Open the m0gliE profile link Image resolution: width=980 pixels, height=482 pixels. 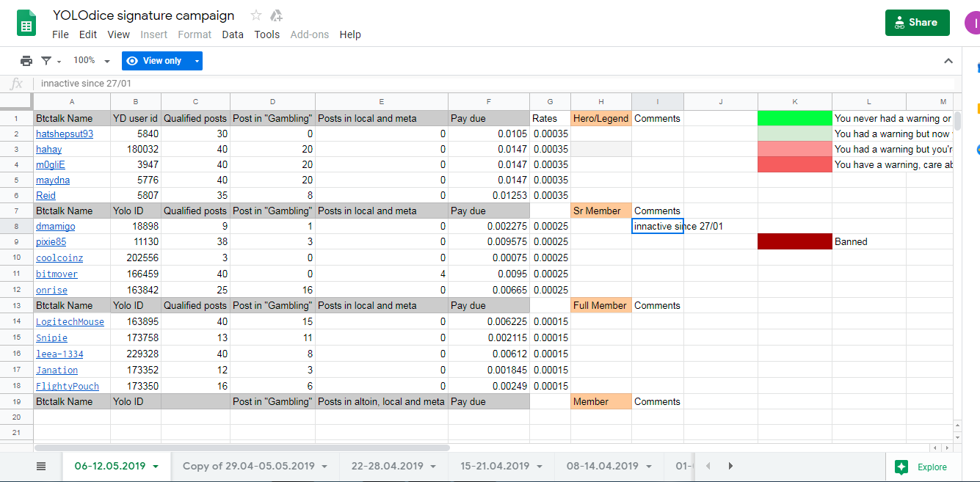(x=49, y=165)
